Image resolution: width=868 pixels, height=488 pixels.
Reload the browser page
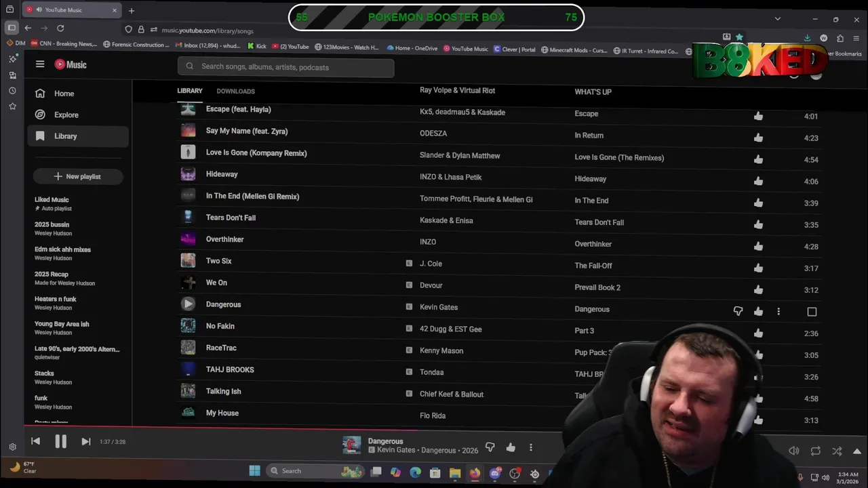[x=60, y=28]
